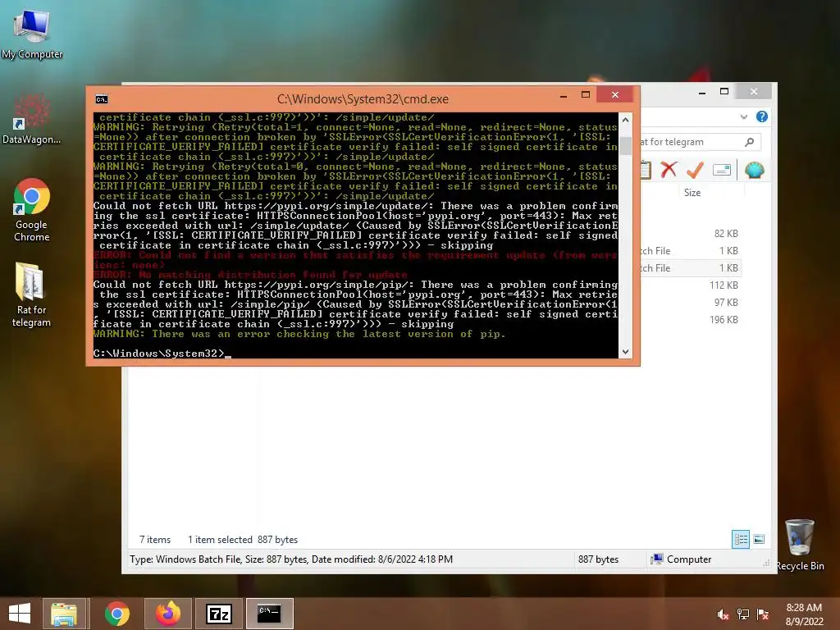Image resolution: width=840 pixels, height=630 pixels.
Task: Click the cmd.exe title bar
Action: coord(363,99)
